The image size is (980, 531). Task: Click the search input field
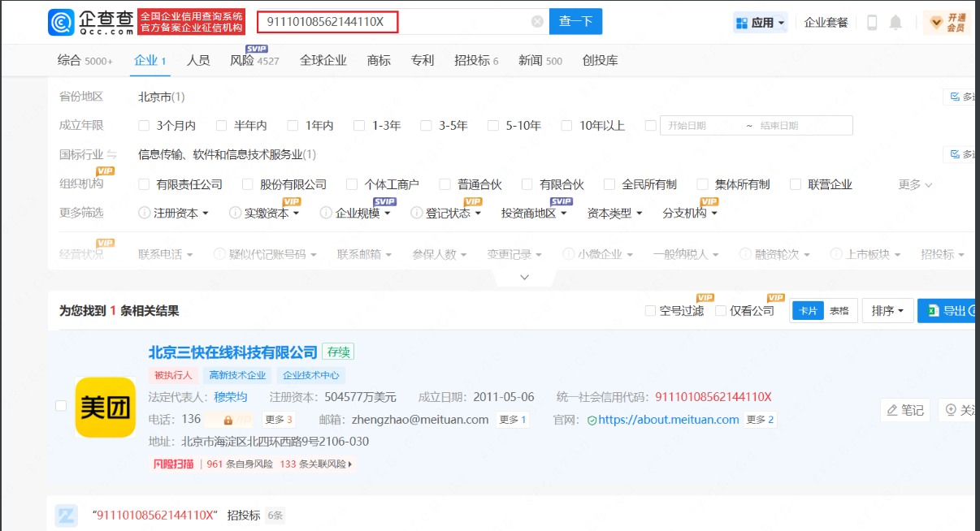(x=401, y=22)
